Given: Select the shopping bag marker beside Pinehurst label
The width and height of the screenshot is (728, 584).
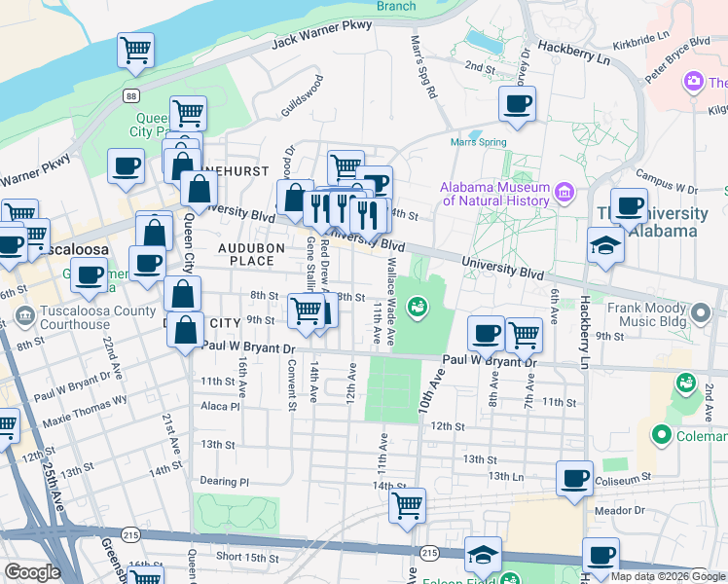Looking at the screenshot, I should pos(200,188).
